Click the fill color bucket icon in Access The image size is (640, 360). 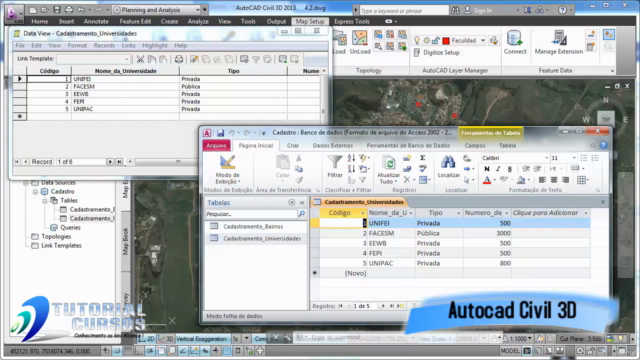521,180
